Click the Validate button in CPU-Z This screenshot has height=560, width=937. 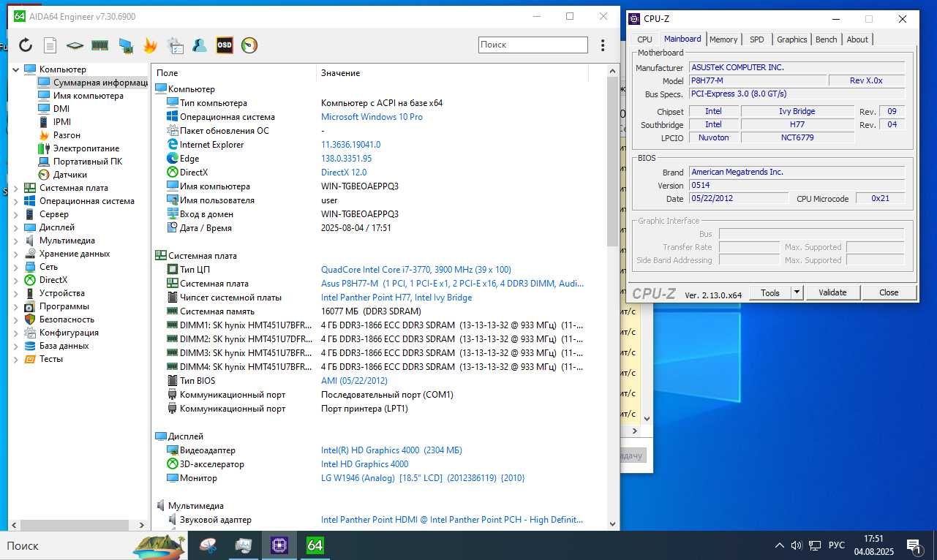click(x=832, y=292)
